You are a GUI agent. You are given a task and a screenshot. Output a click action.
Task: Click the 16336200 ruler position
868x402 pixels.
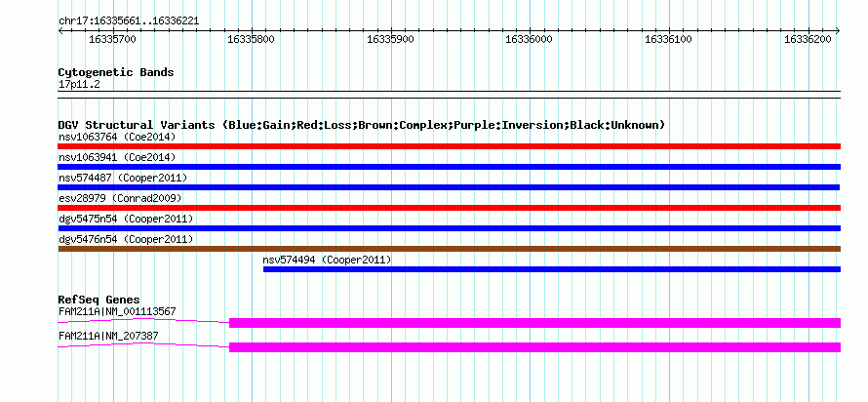pyautogui.click(x=809, y=40)
